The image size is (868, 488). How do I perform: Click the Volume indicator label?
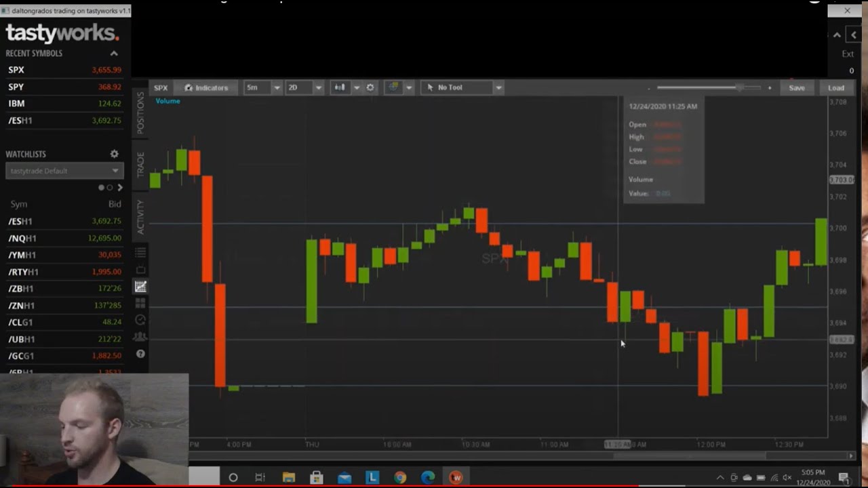pyautogui.click(x=167, y=101)
